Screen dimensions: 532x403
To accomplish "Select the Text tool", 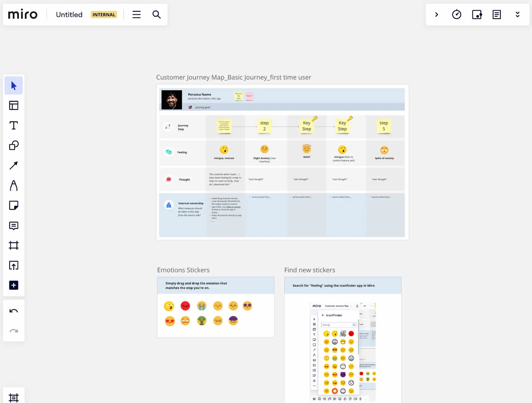I will (x=13, y=125).
